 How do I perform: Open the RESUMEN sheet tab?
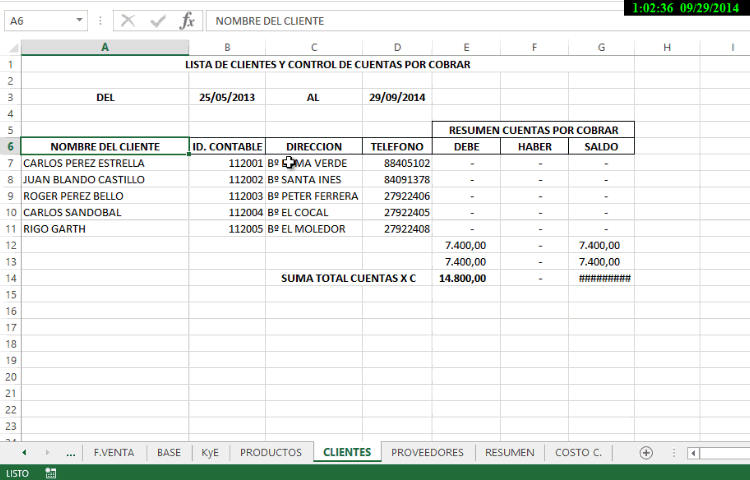click(509, 452)
